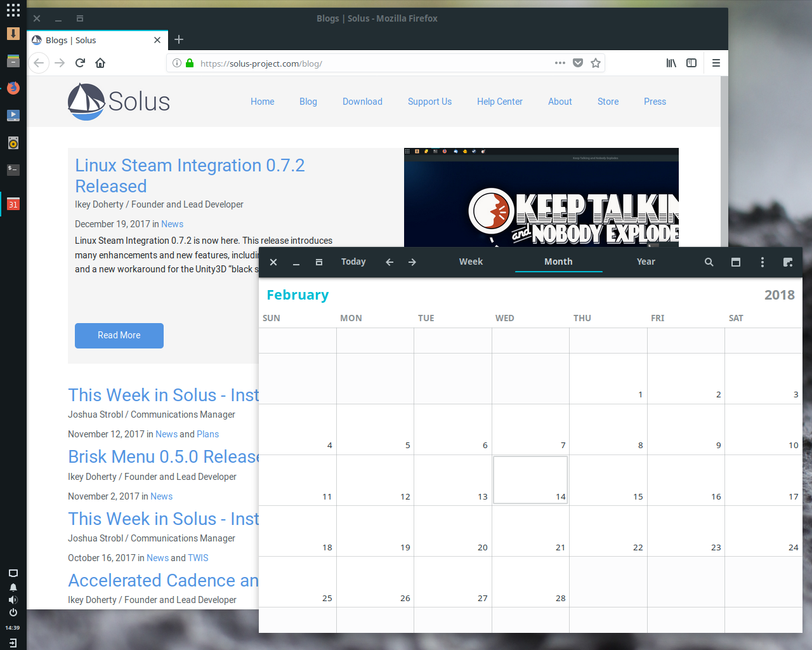Show site security info via the green padlock
The image size is (812, 650).
190,63
